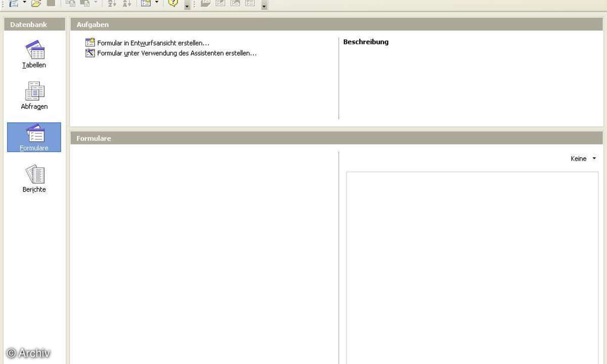Open the form icon dropdown arrow
607x364 pixels.
(157, 3)
